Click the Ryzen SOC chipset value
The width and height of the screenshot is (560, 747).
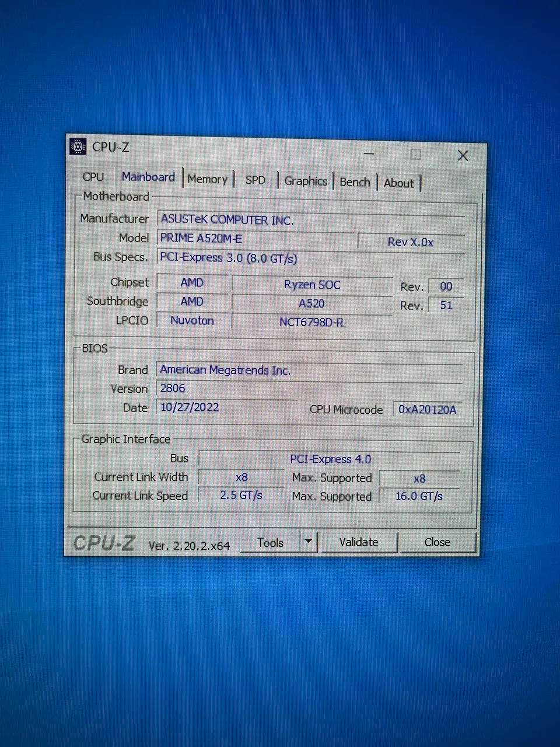312,285
